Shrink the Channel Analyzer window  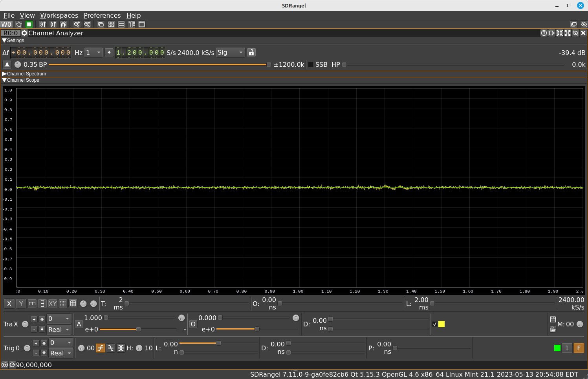click(560, 33)
